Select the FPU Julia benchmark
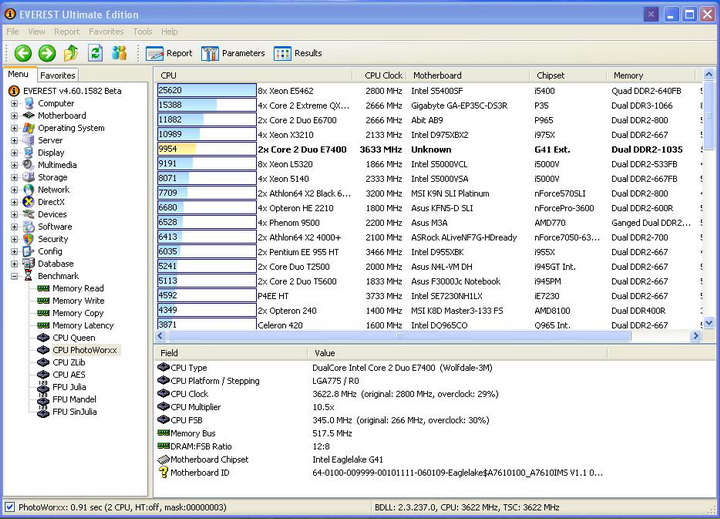Viewport: 720px width, 519px height. [69, 387]
